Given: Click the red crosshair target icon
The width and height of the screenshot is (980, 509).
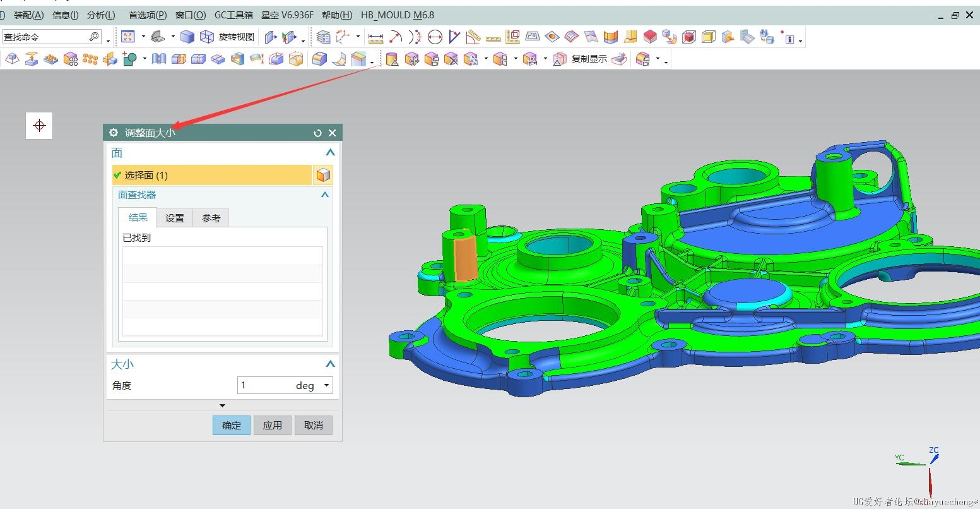Looking at the screenshot, I should tap(39, 125).
